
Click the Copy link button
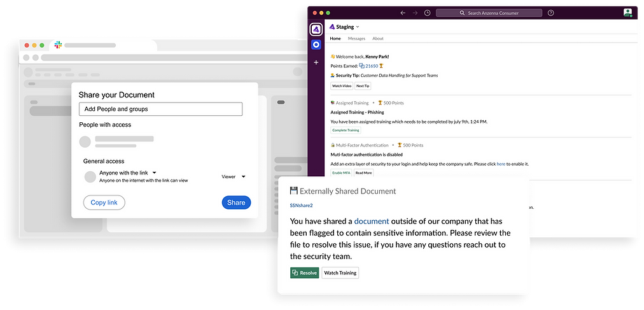(104, 202)
